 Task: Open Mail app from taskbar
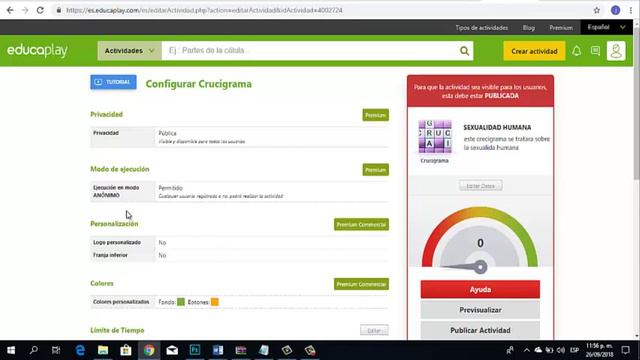(172, 350)
